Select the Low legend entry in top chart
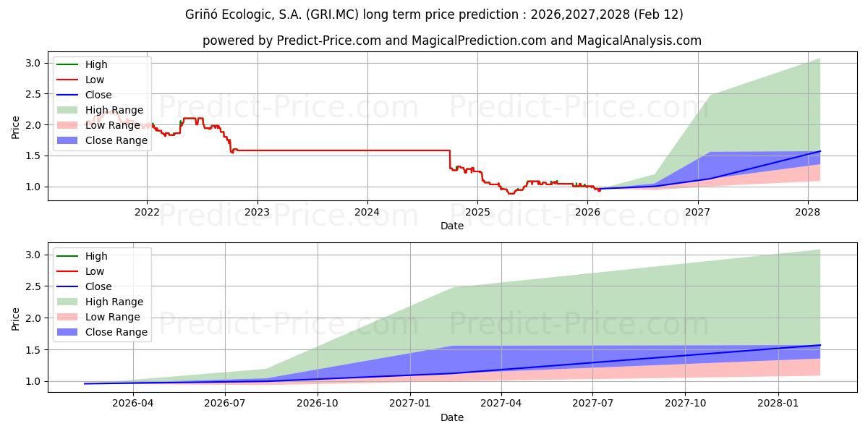Viewport: 868px width, 434px height. coord(95,80)
